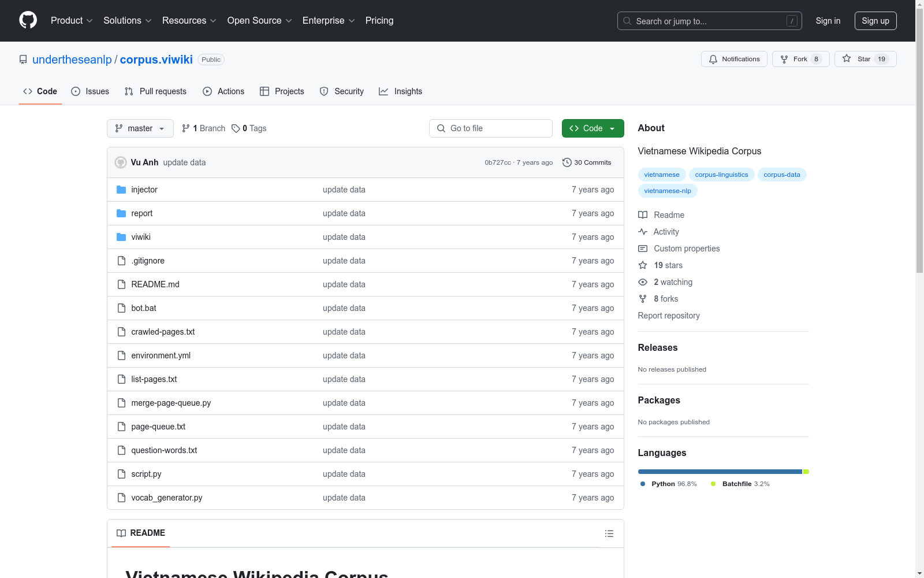Screen dimensions: 924x578
Task: Open the crawled-pages.txt file
Action: click(x=163, y=332)
